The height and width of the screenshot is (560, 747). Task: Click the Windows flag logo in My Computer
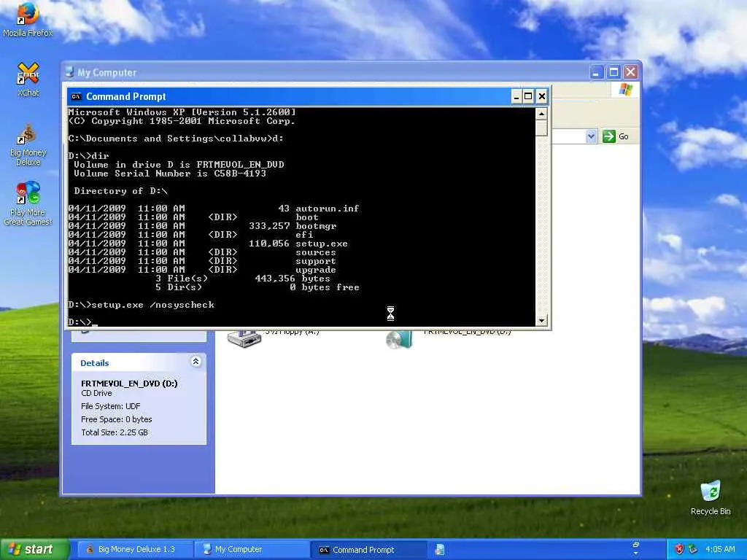[x=625, y=89]
